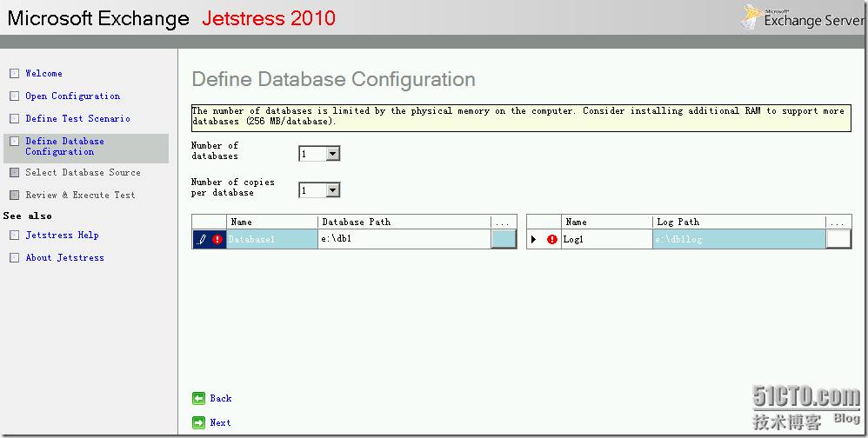Go to Open Configuration step
Screen dimensions: 868x438
click(72, 96)
